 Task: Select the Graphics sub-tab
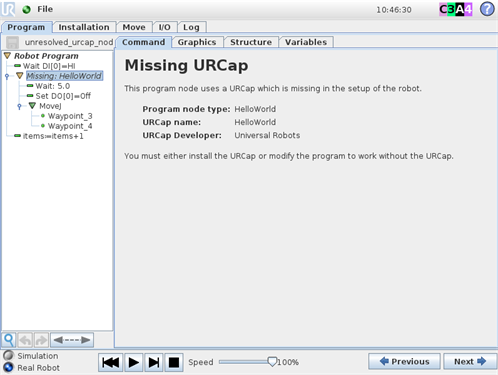coord(197,42)
